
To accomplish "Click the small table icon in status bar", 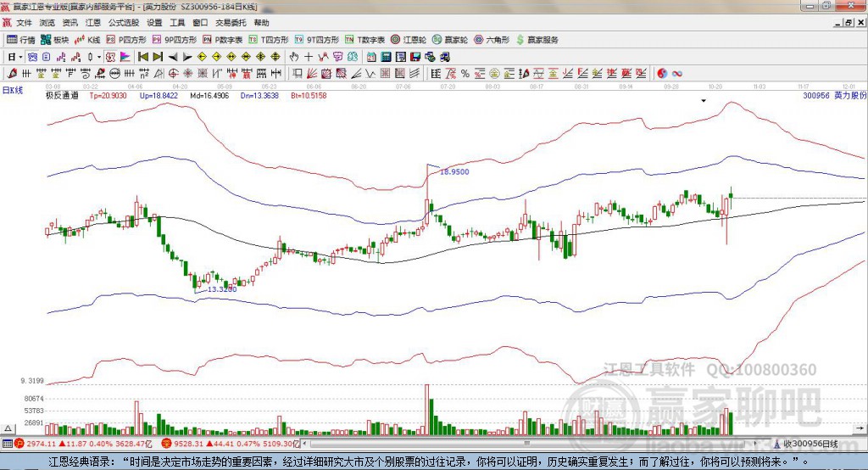I will pyautogui.click(x=7, y=444).
